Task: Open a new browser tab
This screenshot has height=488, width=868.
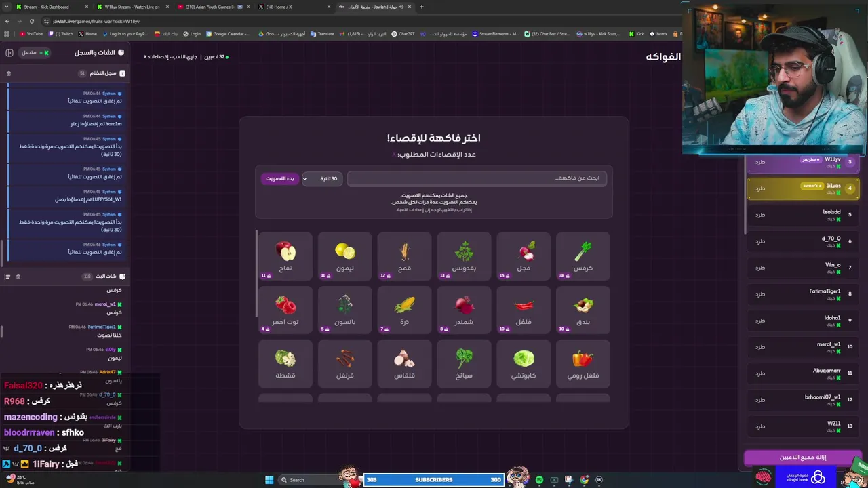Action: point(422,7)
